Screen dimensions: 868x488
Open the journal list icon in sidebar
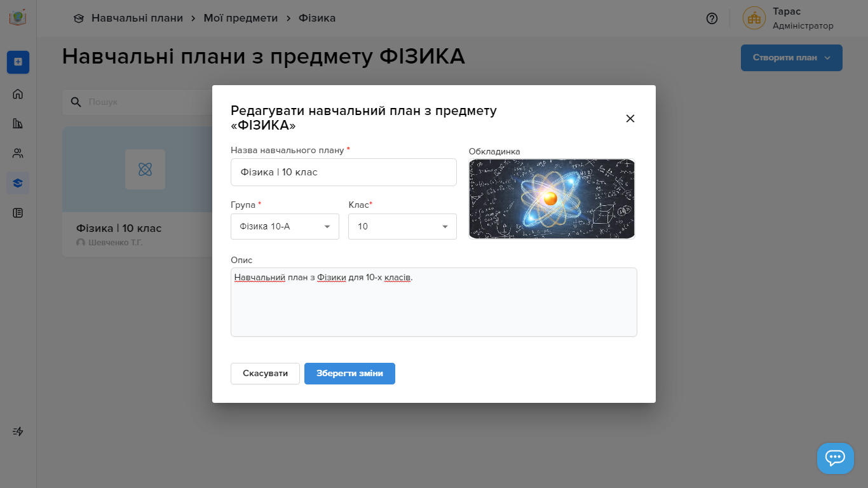point(18,213)
